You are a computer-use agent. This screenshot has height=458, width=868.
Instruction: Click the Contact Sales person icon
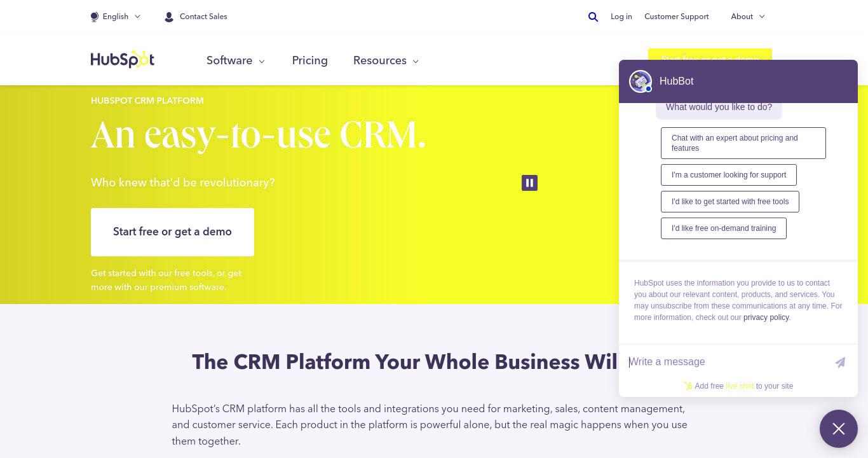pyautogui.click(x=169, y=17)
